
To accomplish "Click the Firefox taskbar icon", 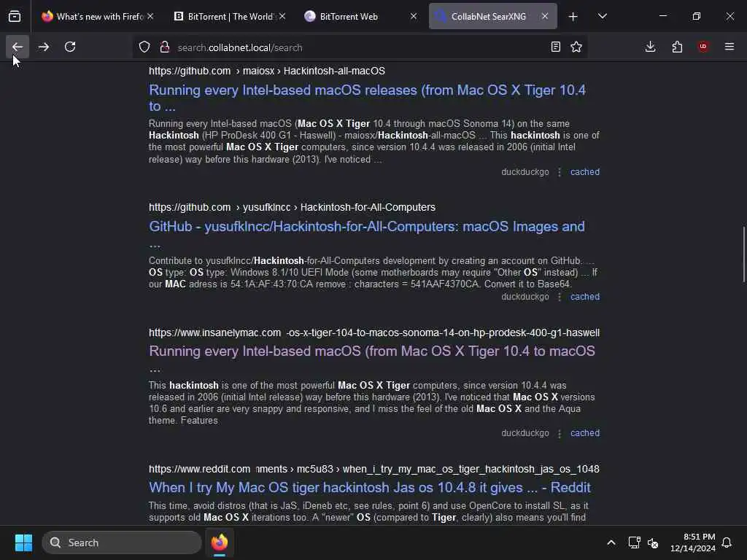I will [x=220, y=542].
